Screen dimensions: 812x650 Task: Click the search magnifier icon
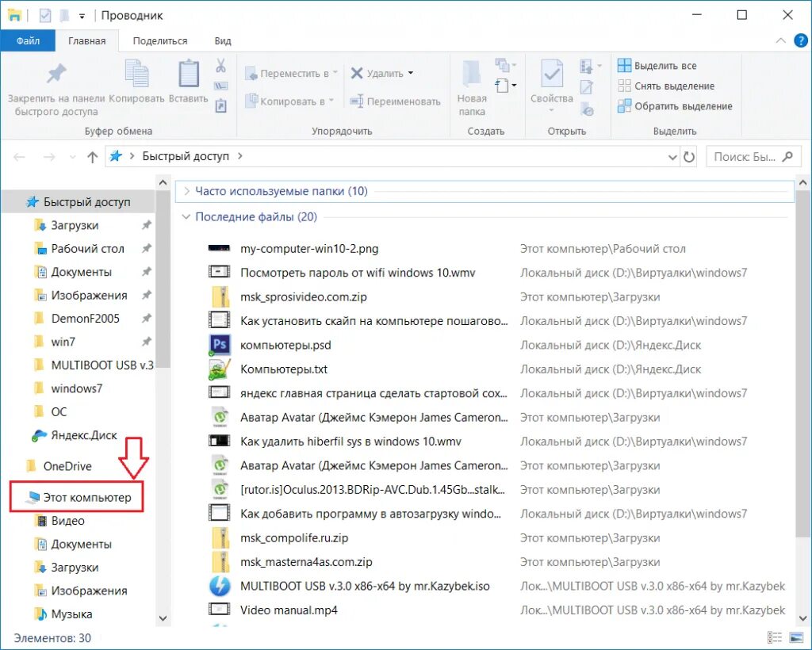coord(787,156)
